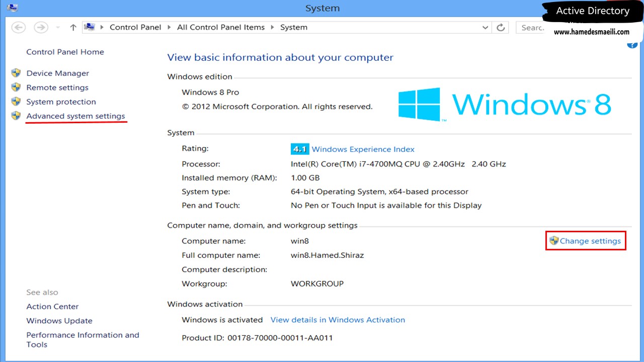The width and height of the screenshot is (644, 362).
Task: Open Windows Experience Index link
Action: pos(363,149)
